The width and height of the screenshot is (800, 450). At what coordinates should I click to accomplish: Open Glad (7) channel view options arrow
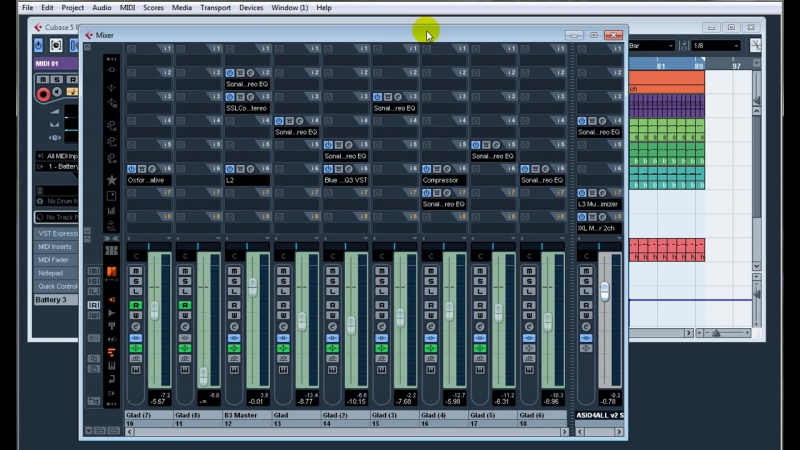pyautogui.click(x=169, y=238)
